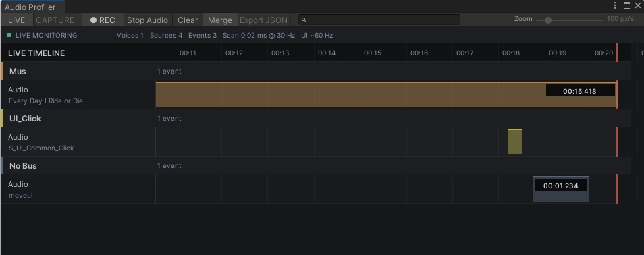Click the 1 event count in No Bus row
This screenshot has height=255, width=644.
click(x=169, y=165)
